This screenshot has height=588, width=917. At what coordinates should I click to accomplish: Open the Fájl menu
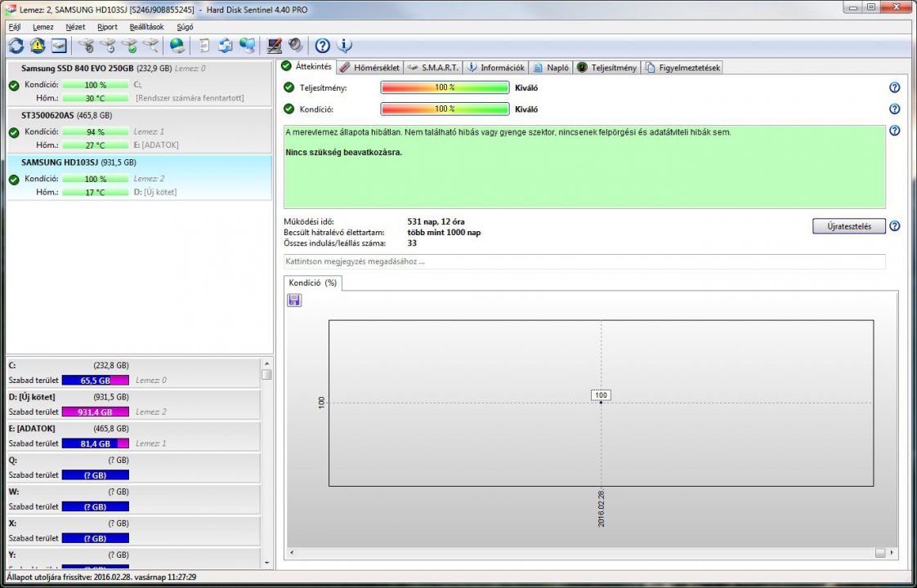pos(15,27)
